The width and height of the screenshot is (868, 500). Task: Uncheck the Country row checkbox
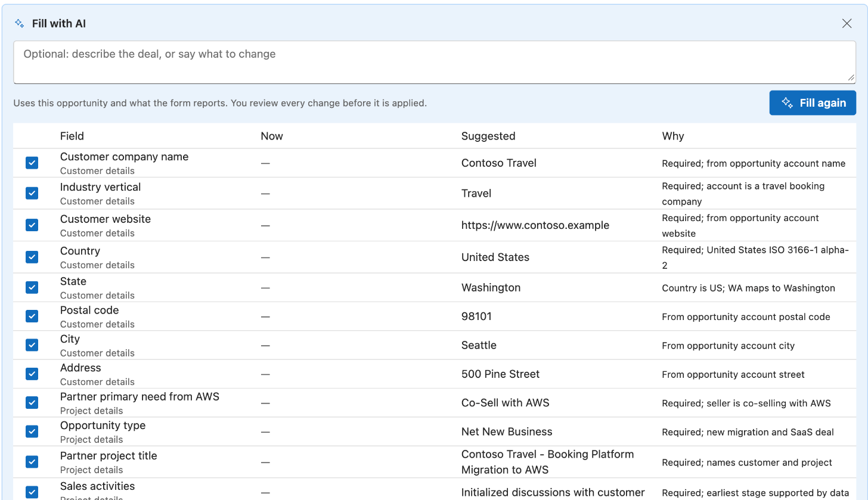point(32,257)
